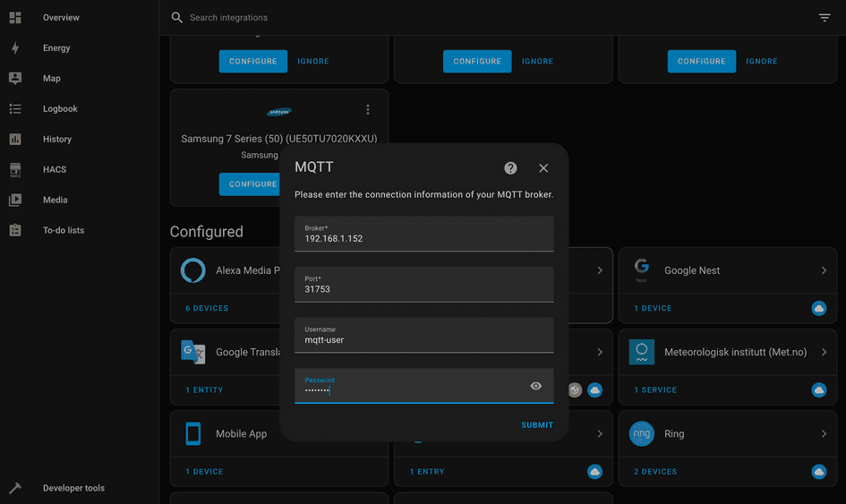The height and width of the screenshot is (504, 846).
Task: Go to Developer tools in sidebar
Action: coord(74,488)
